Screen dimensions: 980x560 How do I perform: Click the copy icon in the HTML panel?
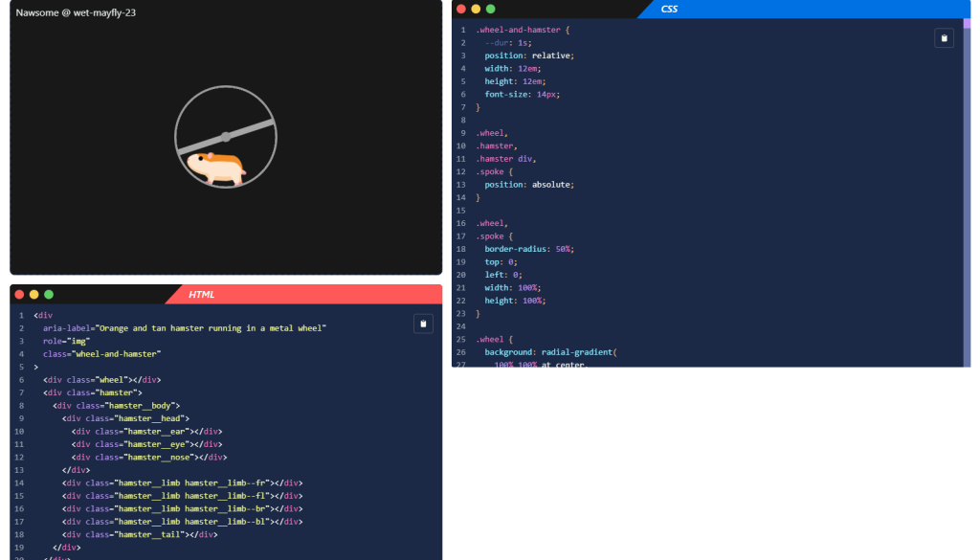tap(423, 324)
